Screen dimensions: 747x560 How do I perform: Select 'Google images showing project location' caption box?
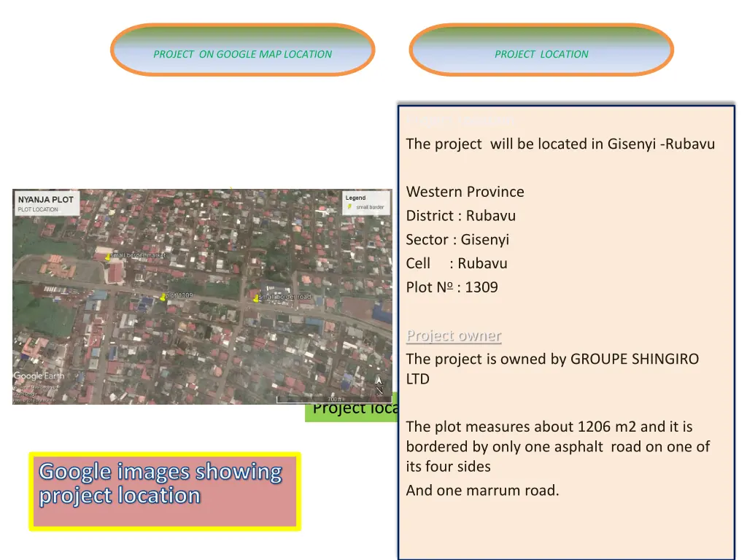point(165,491)
